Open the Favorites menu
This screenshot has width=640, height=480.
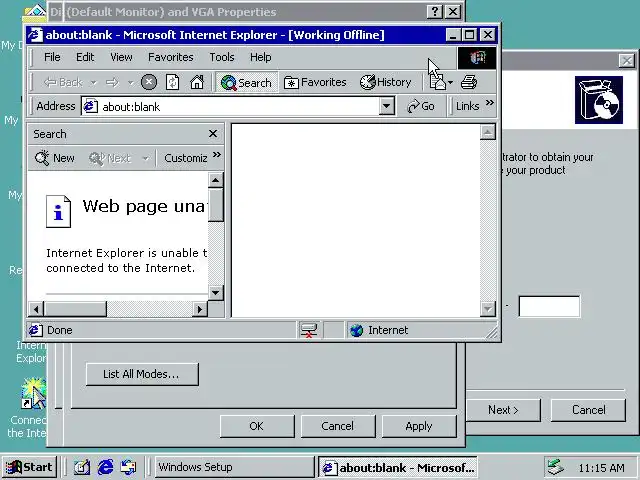[171, 57]
